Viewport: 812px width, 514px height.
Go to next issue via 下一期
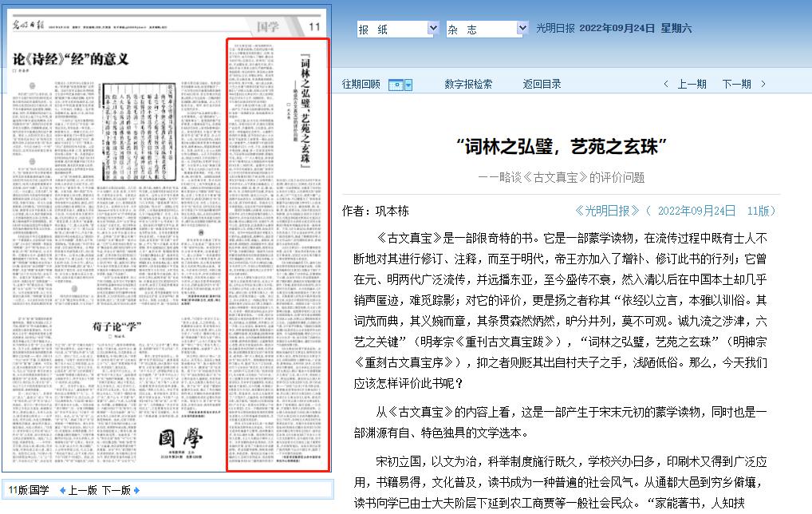pos(736,85)
